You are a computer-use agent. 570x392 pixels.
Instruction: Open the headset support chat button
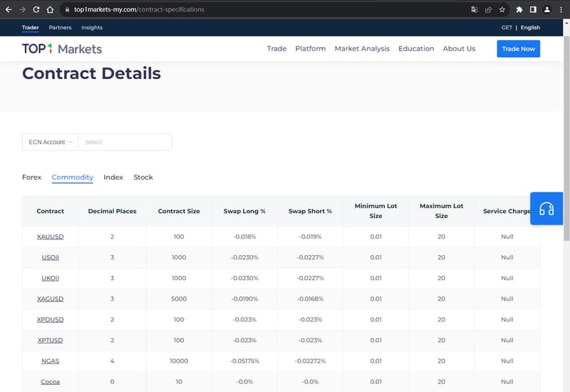[546, 209]
